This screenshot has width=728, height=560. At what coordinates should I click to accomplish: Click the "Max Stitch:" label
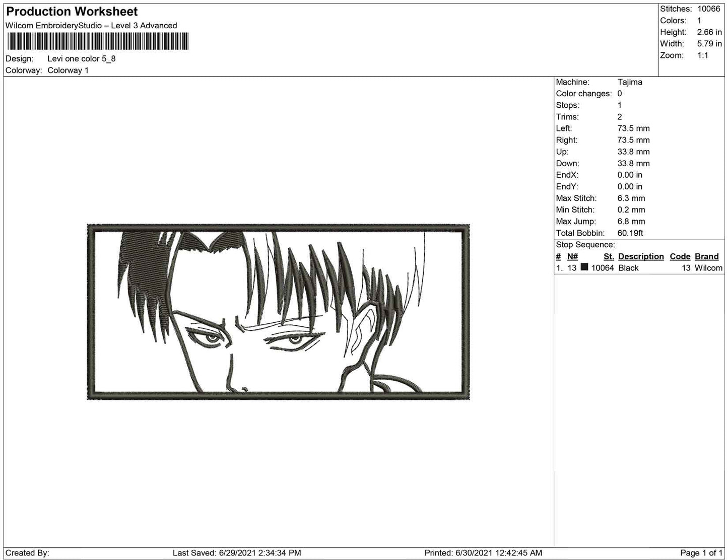[x=576, y=198]
